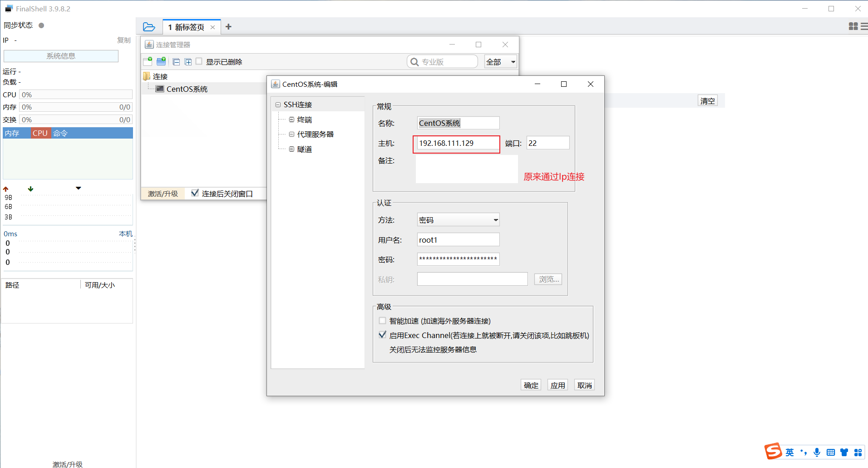868x468 pixels.
Task: Click the disabled 浏览... button
Action: (x=548, y=279)
